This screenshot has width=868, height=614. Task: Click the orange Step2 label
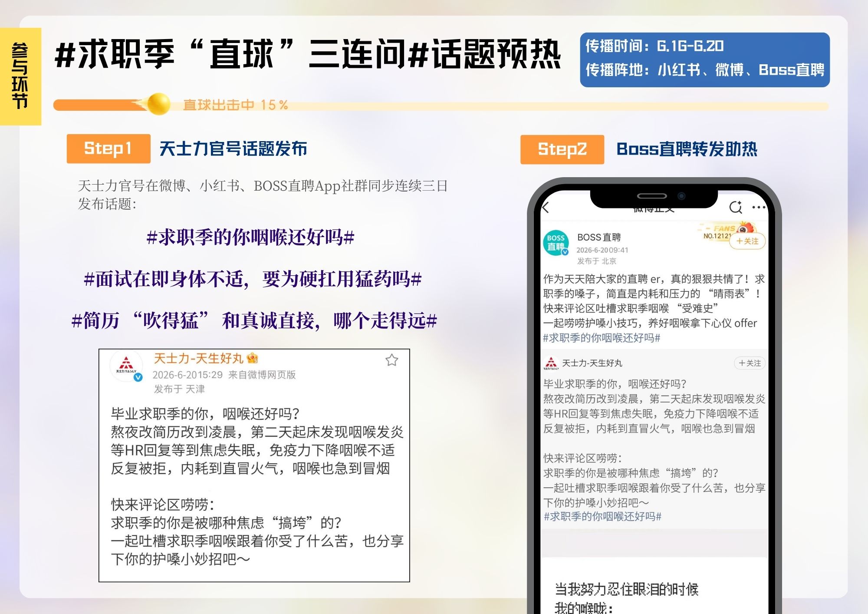562,149
